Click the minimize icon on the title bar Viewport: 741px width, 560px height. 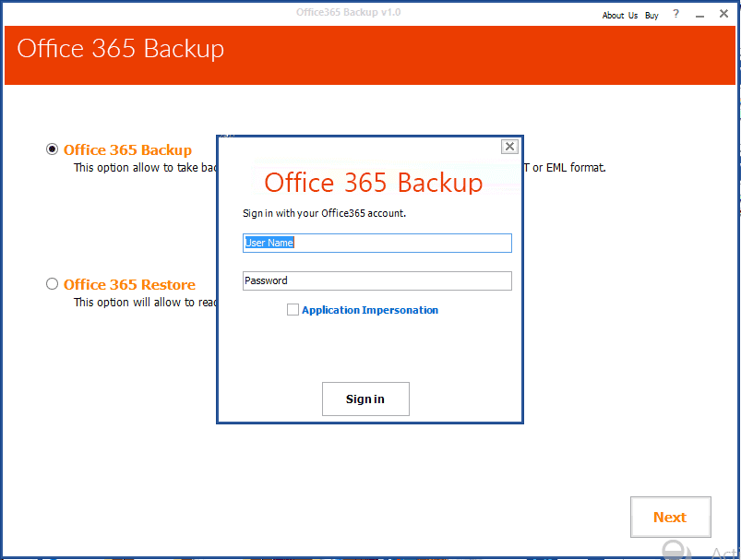pos(700,13)
